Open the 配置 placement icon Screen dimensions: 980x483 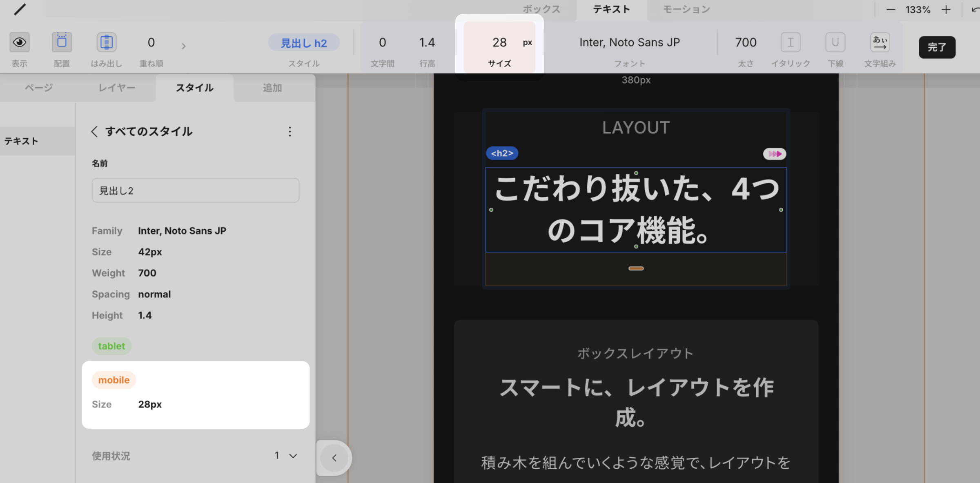tap(62, 42)
